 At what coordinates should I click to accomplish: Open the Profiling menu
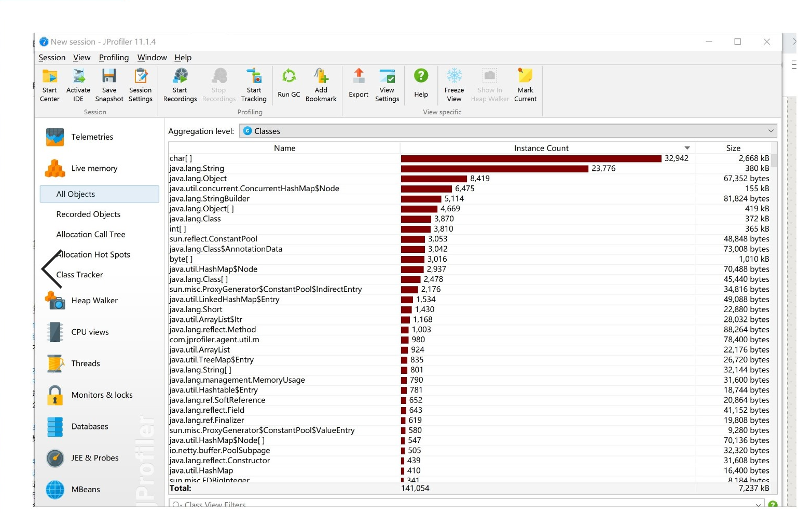114,58
